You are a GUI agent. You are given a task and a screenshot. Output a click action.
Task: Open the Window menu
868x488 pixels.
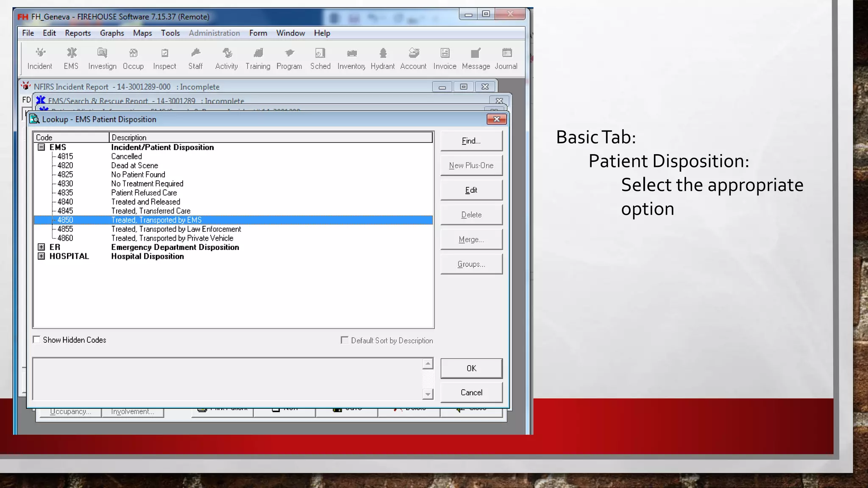click(290, 33)
